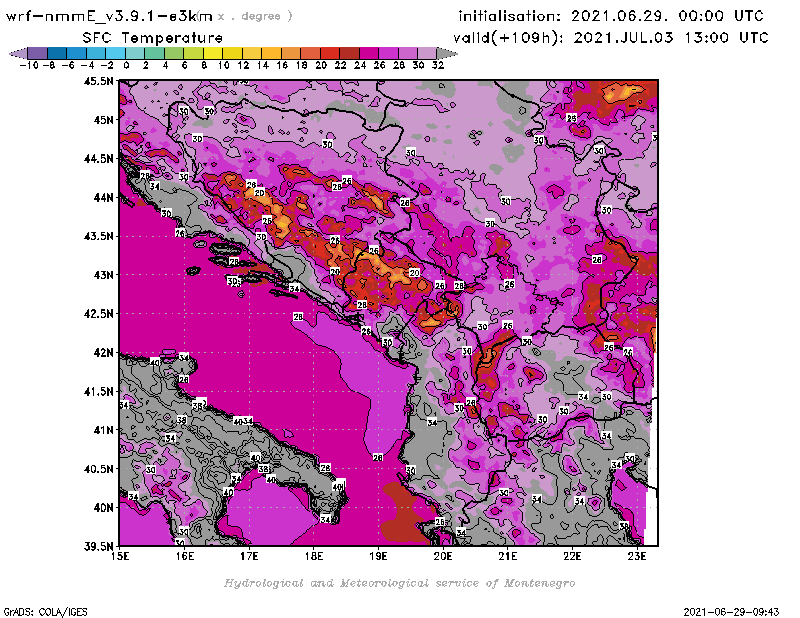Click the '41N' latitude label

[x=103, y=430]
